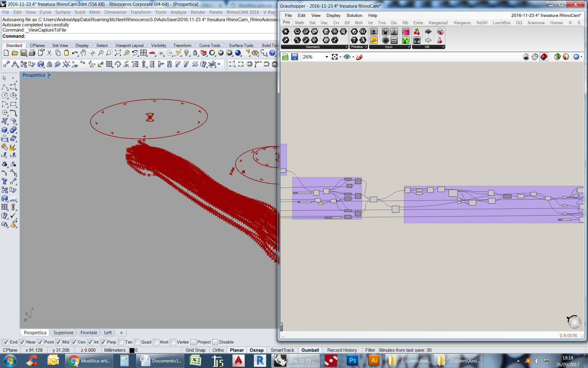This screenshot has width=588, height=368.
Task: Click the padlock Lock objects icon
Action: click(195, 53)
